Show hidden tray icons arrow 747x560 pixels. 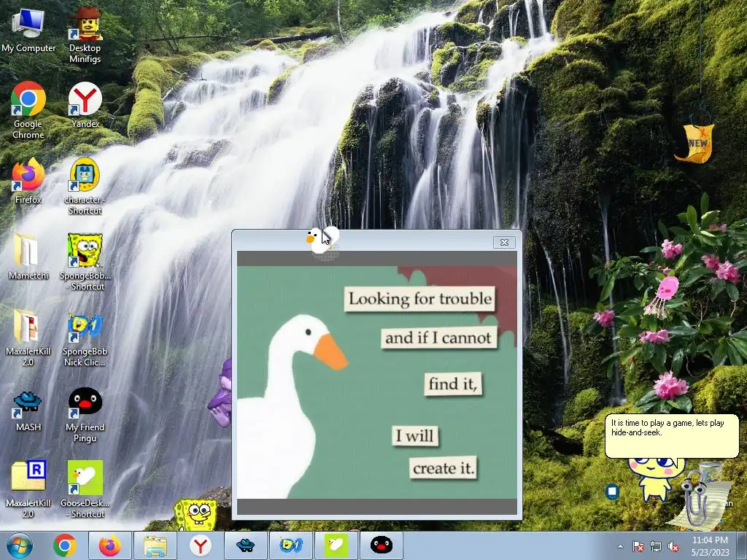(x=620, y=546)
